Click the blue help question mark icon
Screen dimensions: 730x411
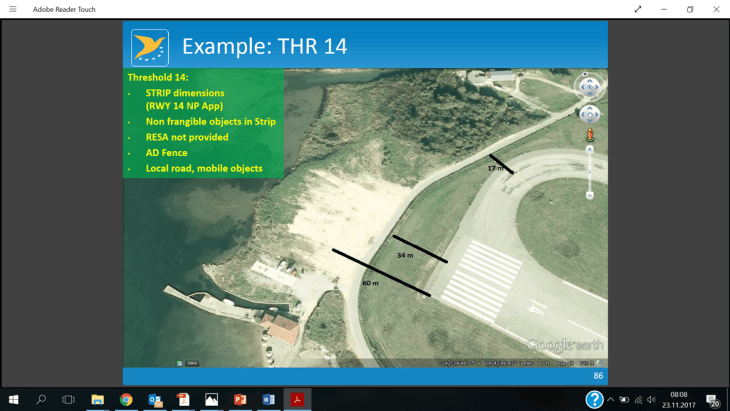point(594,400)
